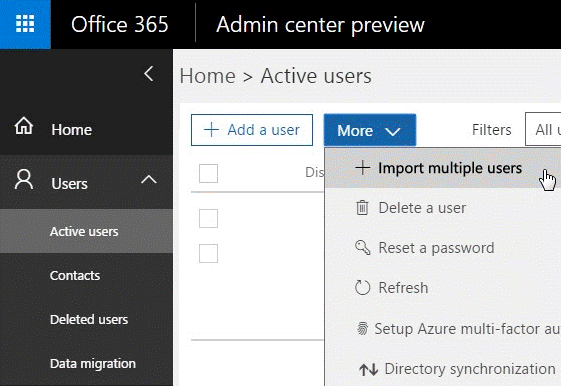This screenshot has height=386, width=561.
Task: Choose Directory synchronization from menu
Action: coord(443,369)
